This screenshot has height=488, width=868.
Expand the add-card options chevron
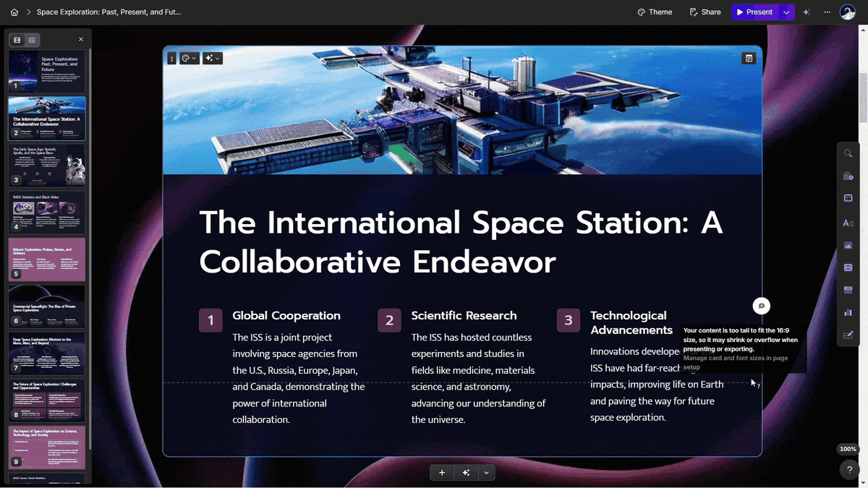click(487, 473)
